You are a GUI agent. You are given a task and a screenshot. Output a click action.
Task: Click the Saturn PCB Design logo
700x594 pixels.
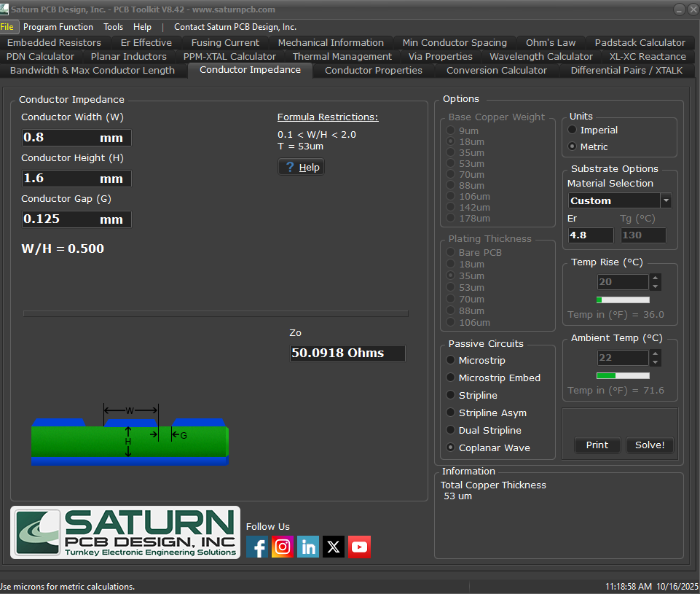click(x=125, y=533)
